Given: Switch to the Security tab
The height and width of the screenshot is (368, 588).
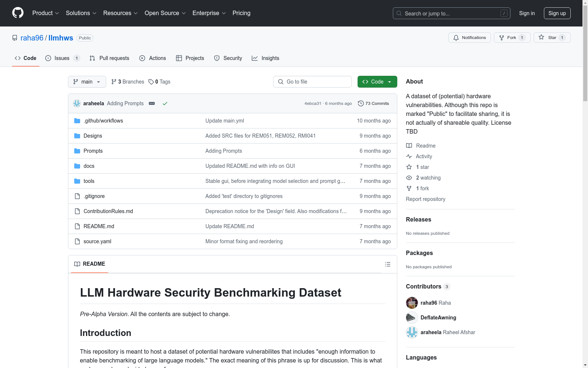Looking at the screenshot, I should [x=228, y=58].
